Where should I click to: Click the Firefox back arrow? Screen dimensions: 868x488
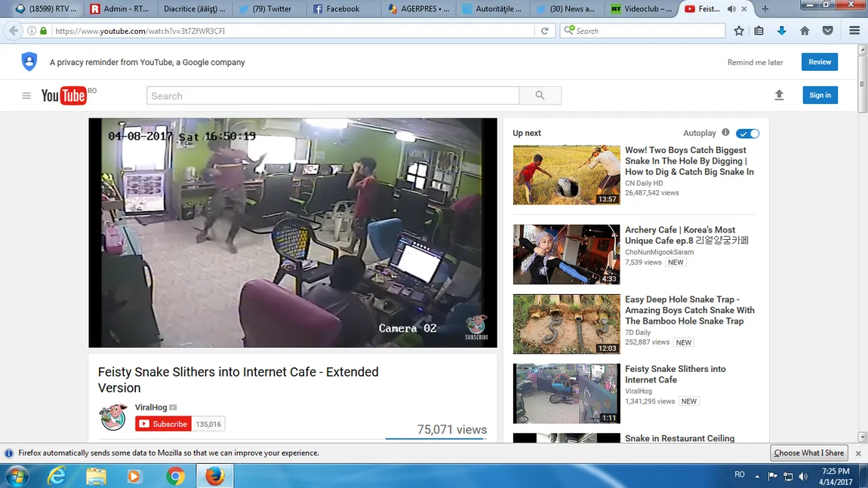14,31
